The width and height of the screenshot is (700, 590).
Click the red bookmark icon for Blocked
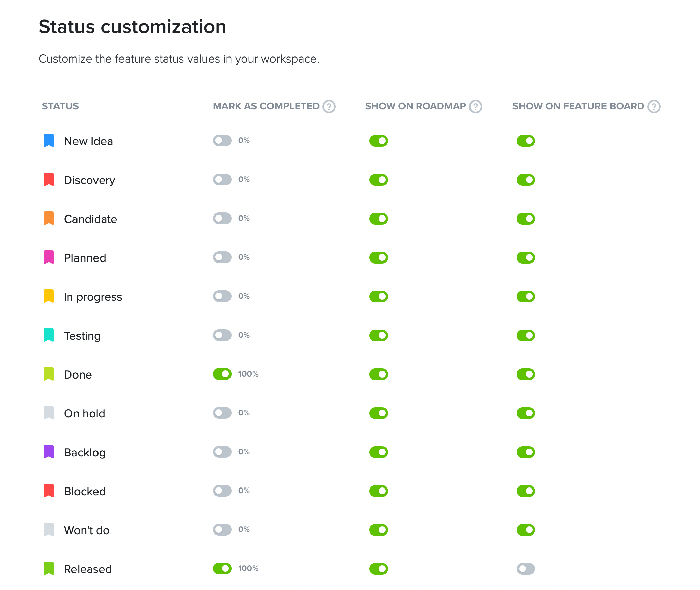49,491
